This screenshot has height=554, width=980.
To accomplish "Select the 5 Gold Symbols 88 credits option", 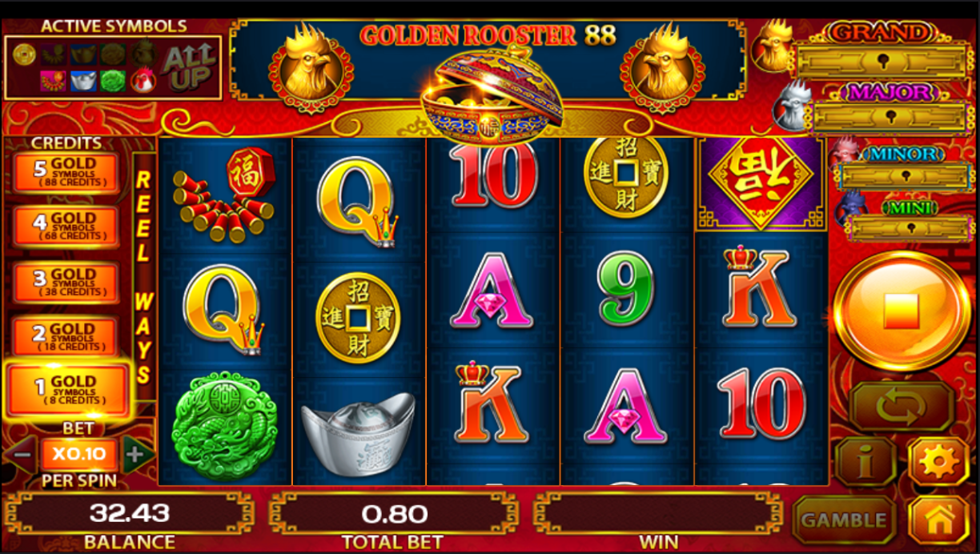I will [66, 173].
